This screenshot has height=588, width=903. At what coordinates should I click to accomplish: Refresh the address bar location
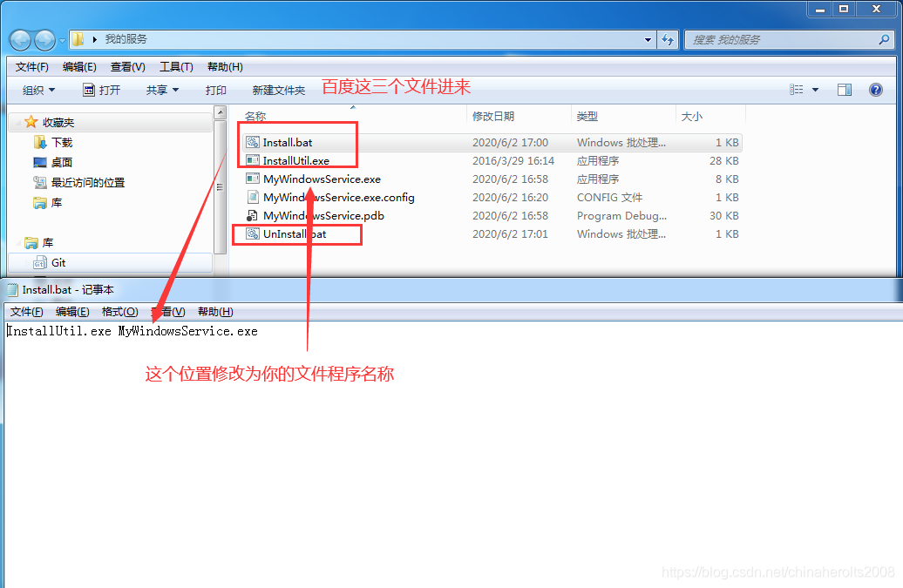[668, 40]
